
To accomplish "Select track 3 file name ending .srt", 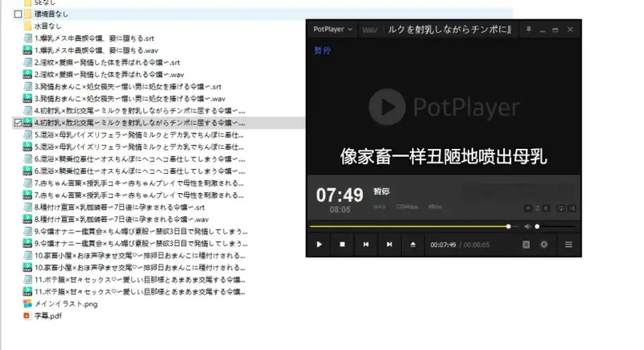I will tap(127, 86).
